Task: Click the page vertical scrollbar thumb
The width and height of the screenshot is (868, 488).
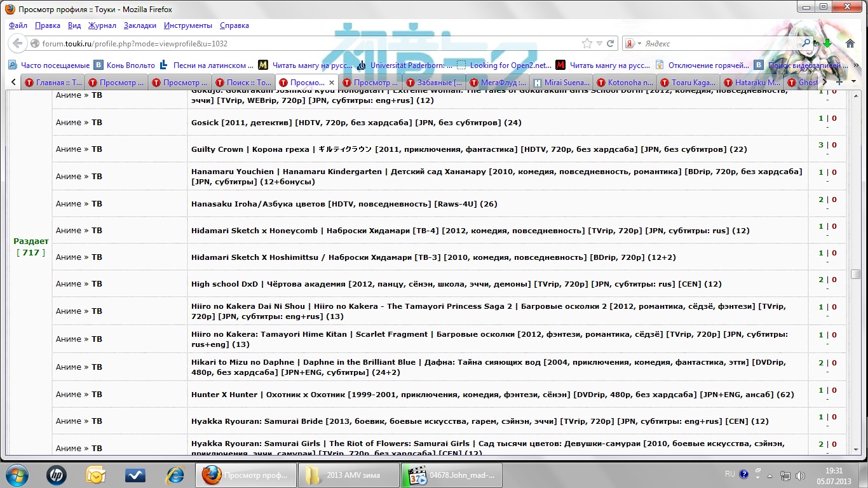Action: click(856, 274)
